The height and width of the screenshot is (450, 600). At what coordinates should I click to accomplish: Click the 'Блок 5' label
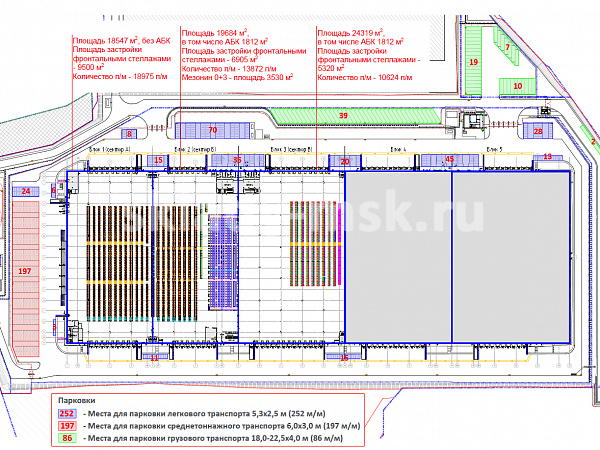(494, 149)
